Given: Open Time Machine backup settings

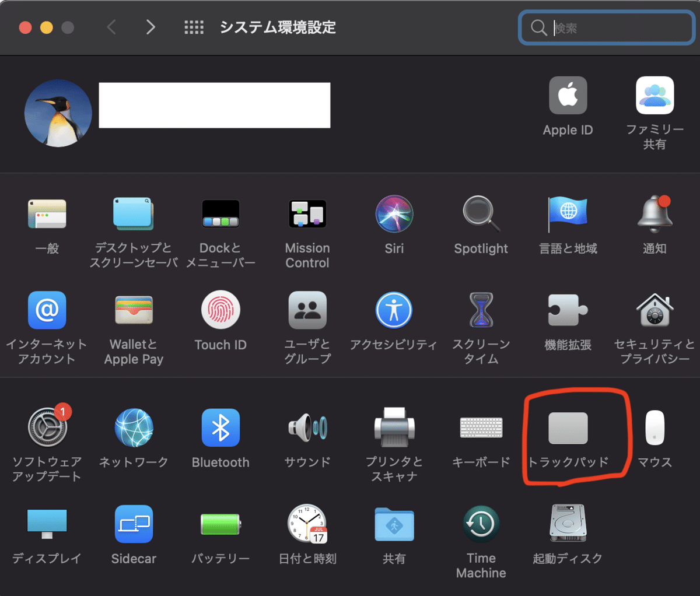Looking at the screenshot, I should (481, 524).
